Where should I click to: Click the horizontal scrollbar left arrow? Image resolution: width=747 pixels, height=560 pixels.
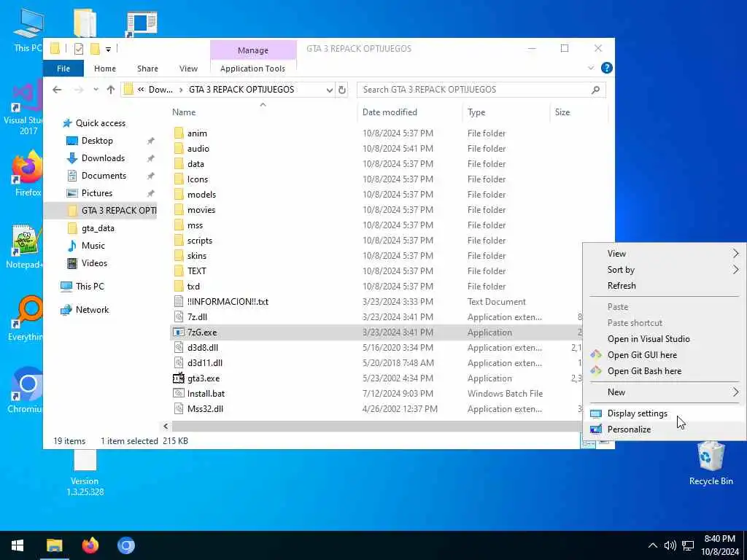click(166, 426)
